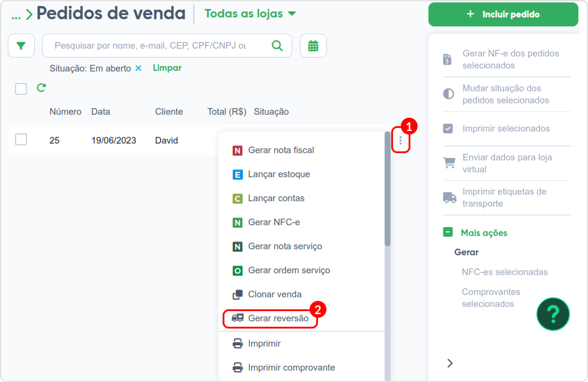Select the checkbox for order 25
The width and height of the screenshot is (588, 382).
[21, 140]
